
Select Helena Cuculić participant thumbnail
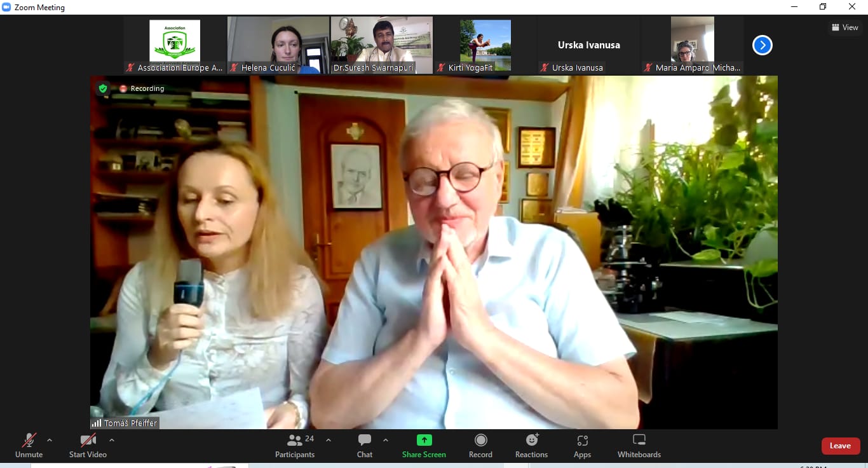pos(278,45)
